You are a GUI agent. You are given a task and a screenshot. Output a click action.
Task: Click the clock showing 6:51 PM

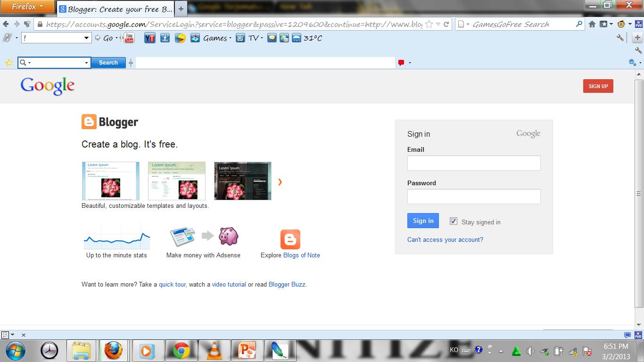(616, 346)
